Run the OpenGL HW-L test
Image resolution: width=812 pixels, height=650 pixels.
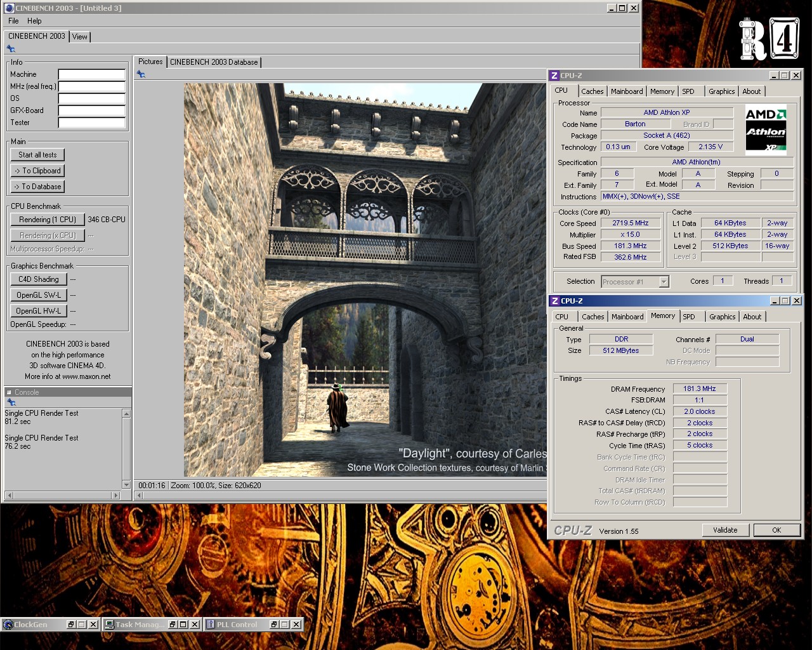(38, 311)
